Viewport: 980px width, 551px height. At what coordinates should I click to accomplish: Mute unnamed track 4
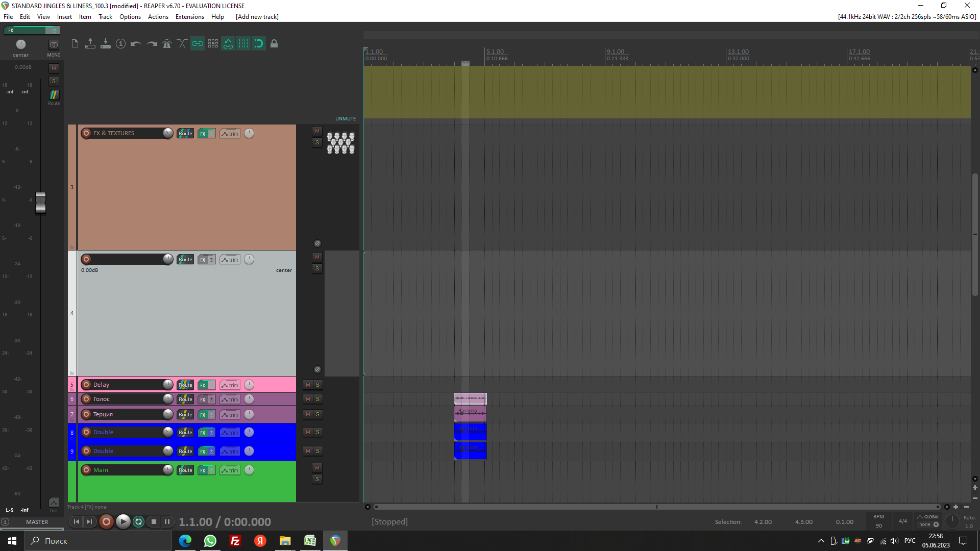[317, 258]
